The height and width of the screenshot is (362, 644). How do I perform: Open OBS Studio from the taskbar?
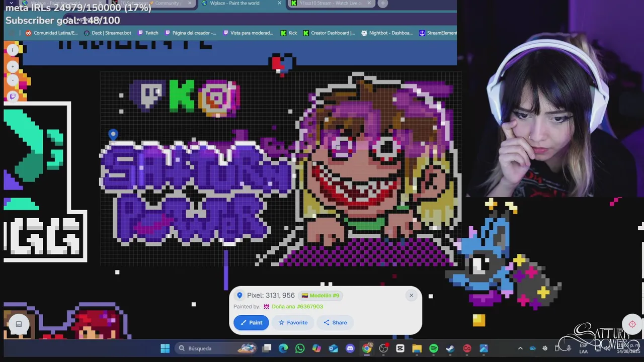383,348
